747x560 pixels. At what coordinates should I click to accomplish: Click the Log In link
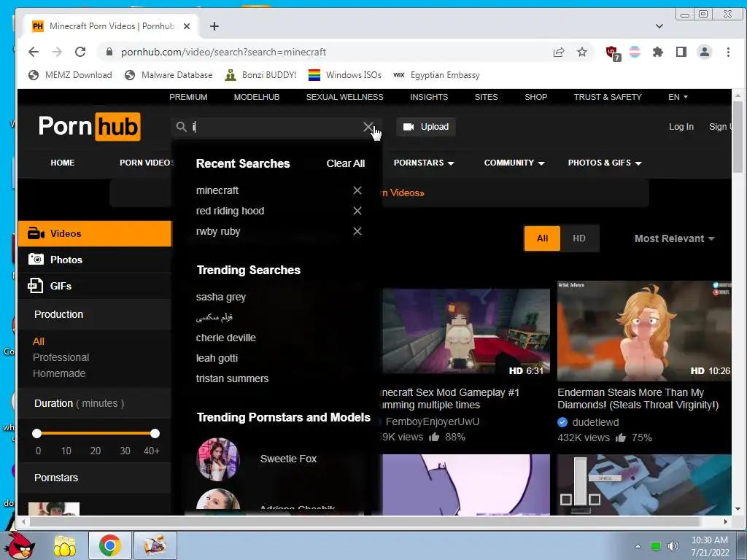pyautogui.click(x=681, y=127)
